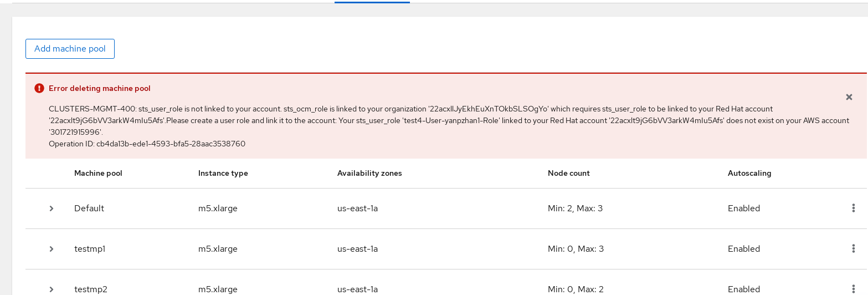Click the 'Error deleting machine pool' title
This screenshot has width=868, height=295.
100,88
